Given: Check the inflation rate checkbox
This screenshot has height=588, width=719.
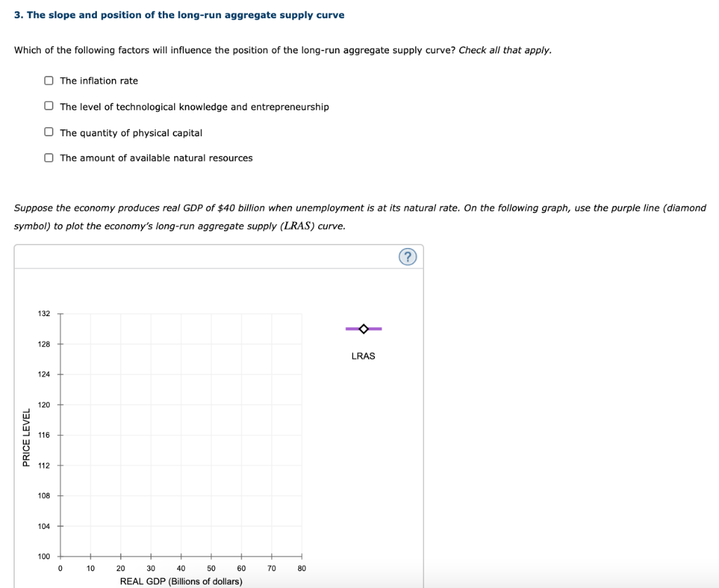Looking at the screenshot, I should click(x=48, y=80).
